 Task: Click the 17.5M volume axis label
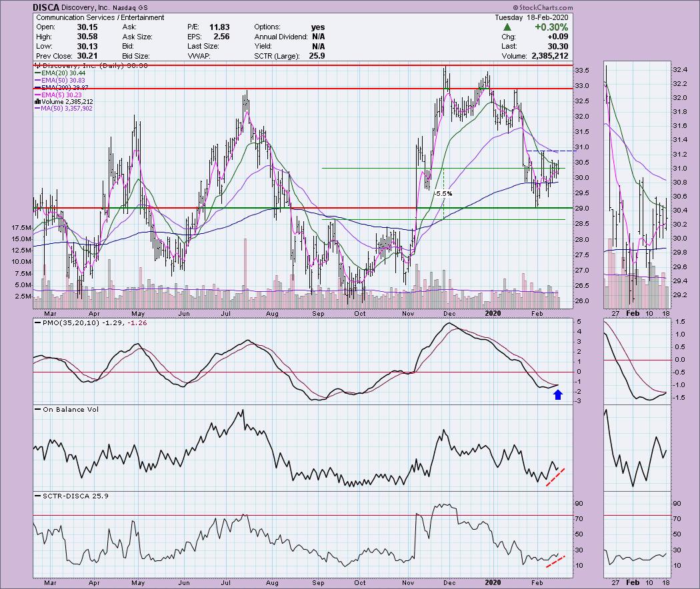tap(21, 228)
